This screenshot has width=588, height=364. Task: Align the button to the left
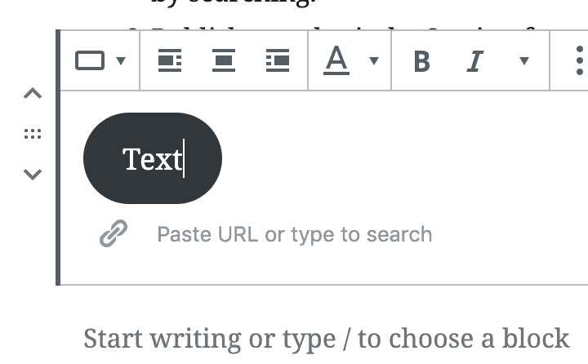tap(170, 60)
